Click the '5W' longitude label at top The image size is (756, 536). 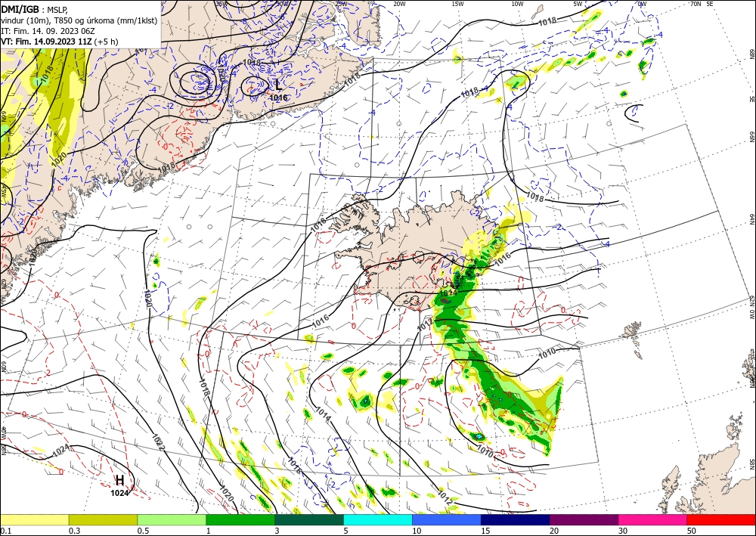578,4
